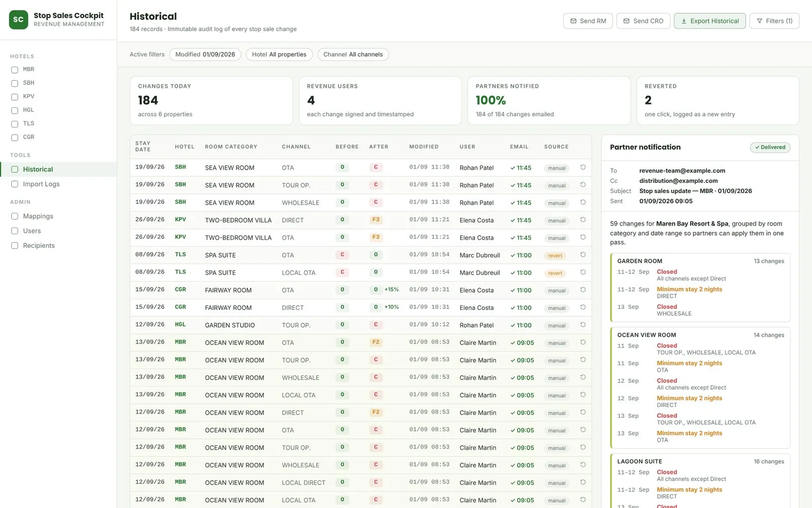
Task: Click revert icon on TLS Spa Suite OTA row
Action: [x=583, y=255]
